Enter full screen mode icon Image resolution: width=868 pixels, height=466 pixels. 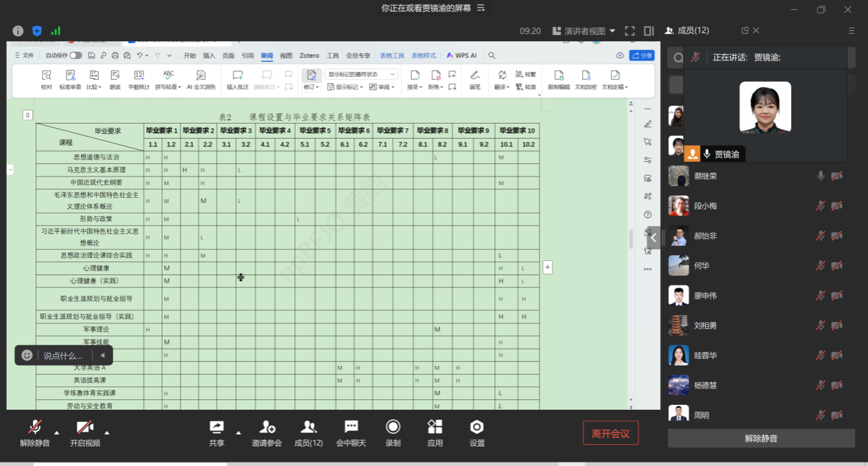pos(630,31)
